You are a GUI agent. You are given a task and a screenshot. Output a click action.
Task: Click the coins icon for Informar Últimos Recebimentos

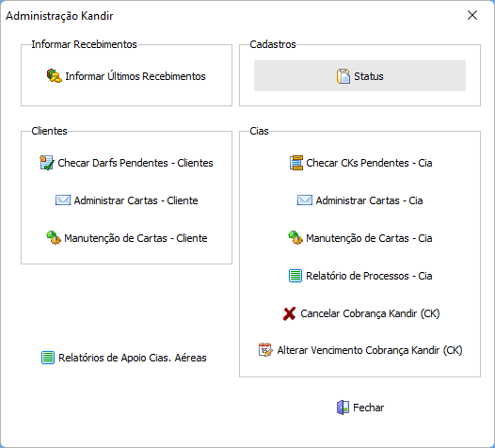point(55,76)
